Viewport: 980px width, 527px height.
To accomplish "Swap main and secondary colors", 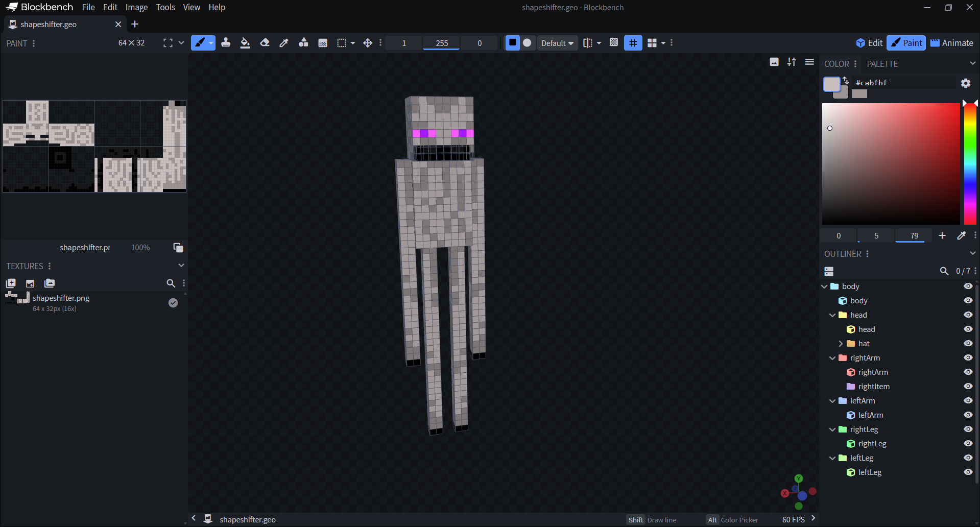I will pos(846,80).
